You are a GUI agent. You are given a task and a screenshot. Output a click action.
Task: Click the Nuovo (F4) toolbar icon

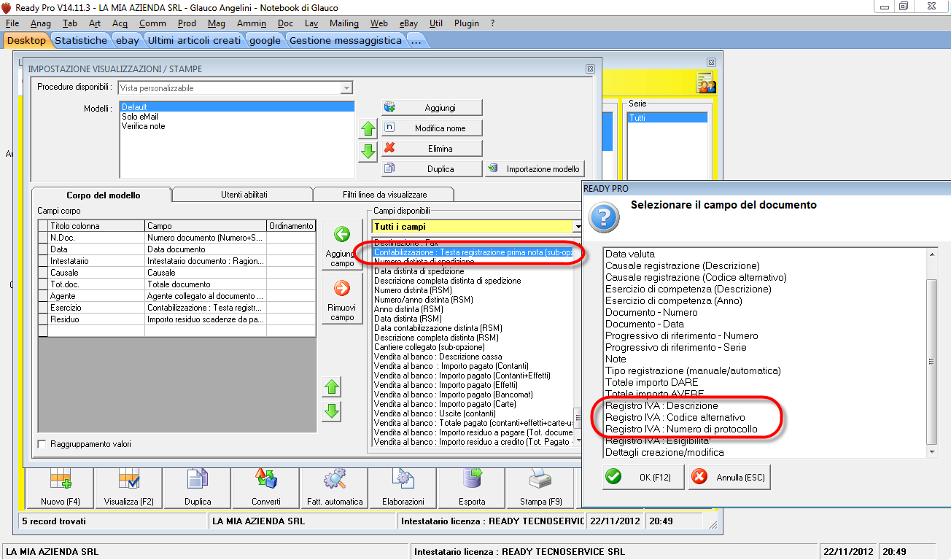[60, 489]
